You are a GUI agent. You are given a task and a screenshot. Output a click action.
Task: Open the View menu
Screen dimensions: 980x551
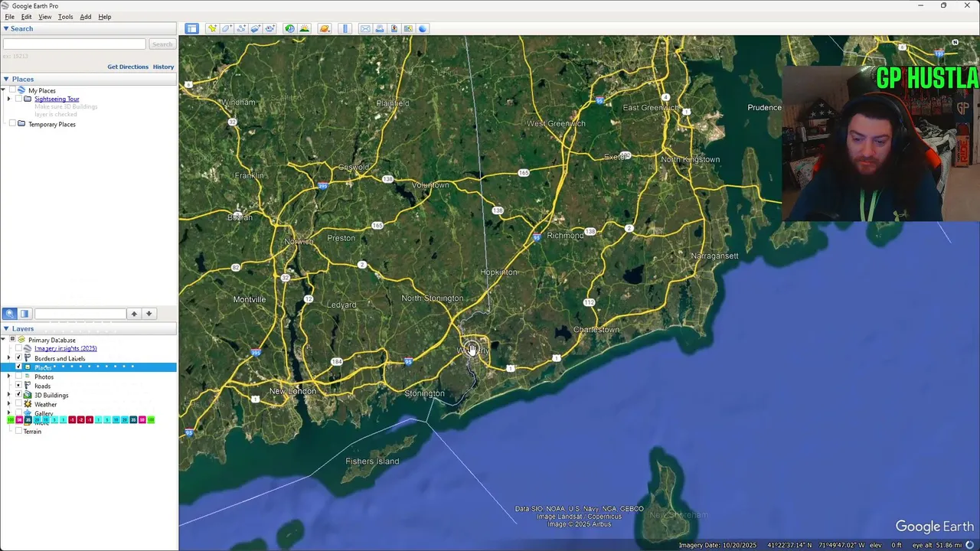pyautogui.click(x=45, y=17)
